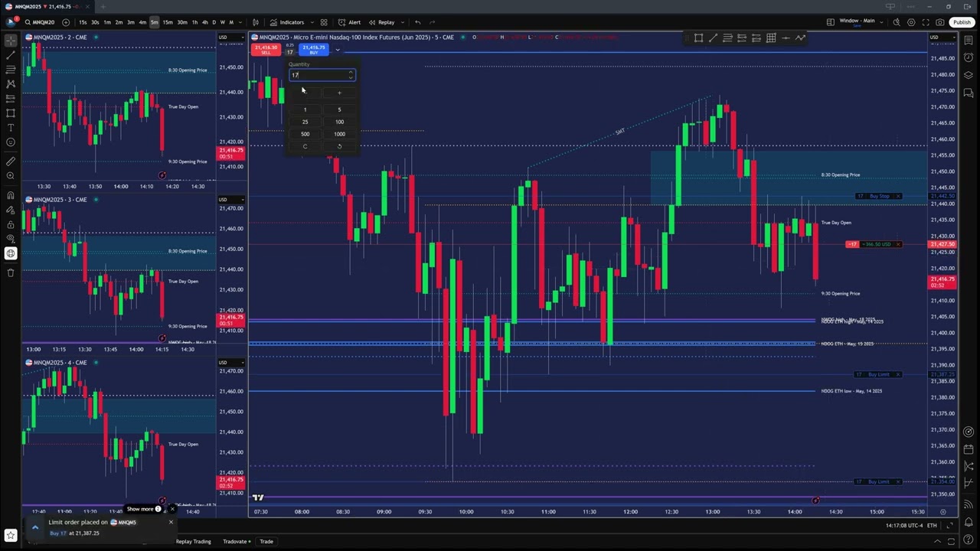Select the path zigzag tool in floating toolbar
The width and height of the screenshot is (980, 551).
pos(800,38)
